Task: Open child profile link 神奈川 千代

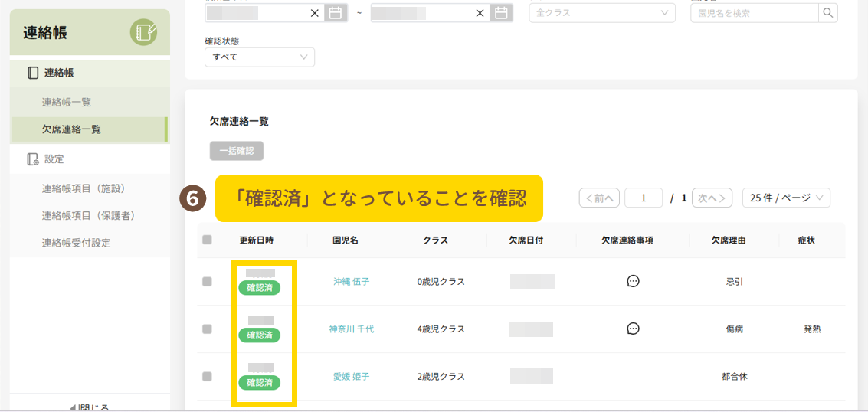Action: pos(352,329)
